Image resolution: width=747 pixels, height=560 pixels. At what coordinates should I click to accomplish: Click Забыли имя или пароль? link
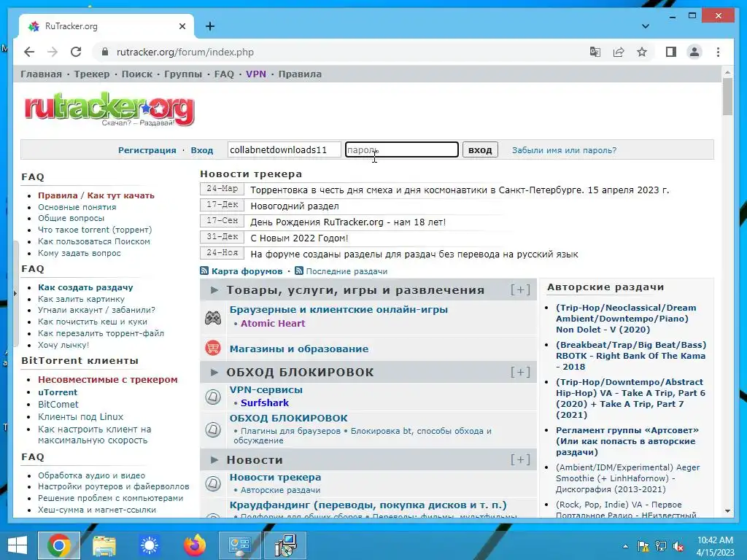[564, 150]
